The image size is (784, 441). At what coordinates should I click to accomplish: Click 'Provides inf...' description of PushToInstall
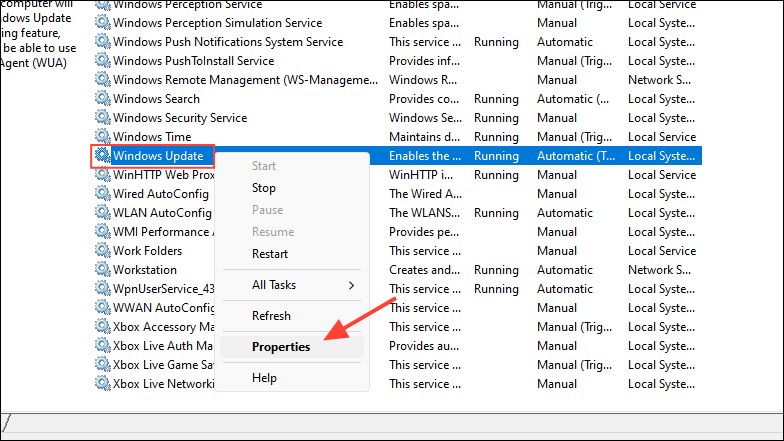424,61
